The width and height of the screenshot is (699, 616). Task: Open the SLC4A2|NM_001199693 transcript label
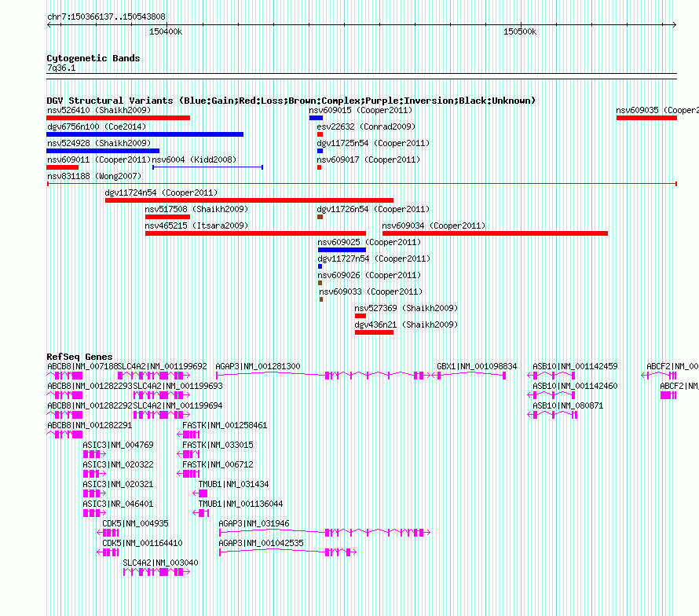click(x=177, y=386)
